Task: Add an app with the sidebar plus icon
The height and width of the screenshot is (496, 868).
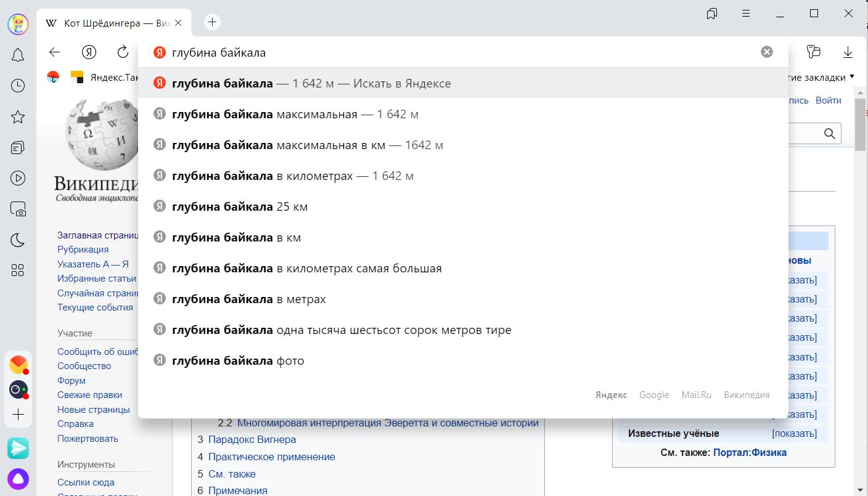Action: [18, 415]
